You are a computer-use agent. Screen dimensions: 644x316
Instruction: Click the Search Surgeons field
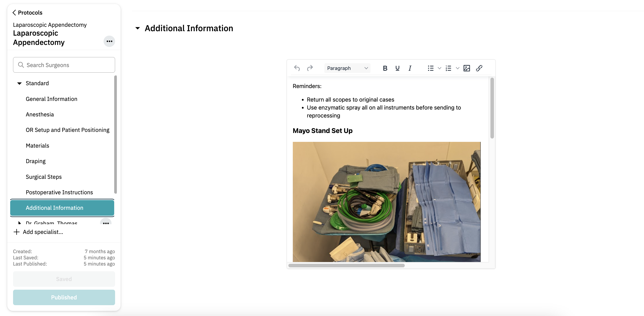click(64, 65)
